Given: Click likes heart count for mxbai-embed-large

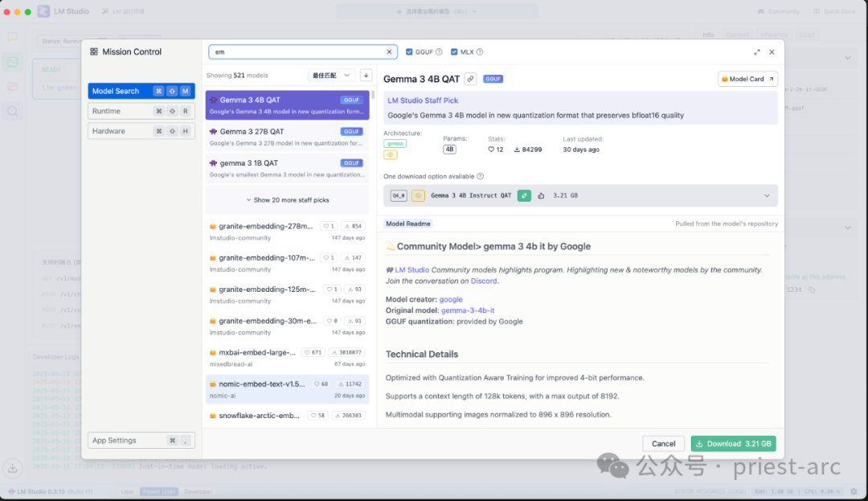Looking at the screenshot, I should 313,353.
